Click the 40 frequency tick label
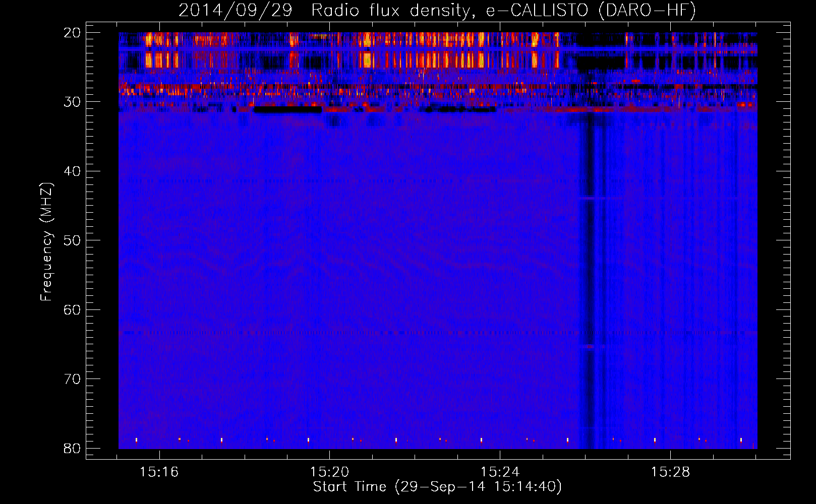Viewport: 816px width, 504px height. click(73, 171)
